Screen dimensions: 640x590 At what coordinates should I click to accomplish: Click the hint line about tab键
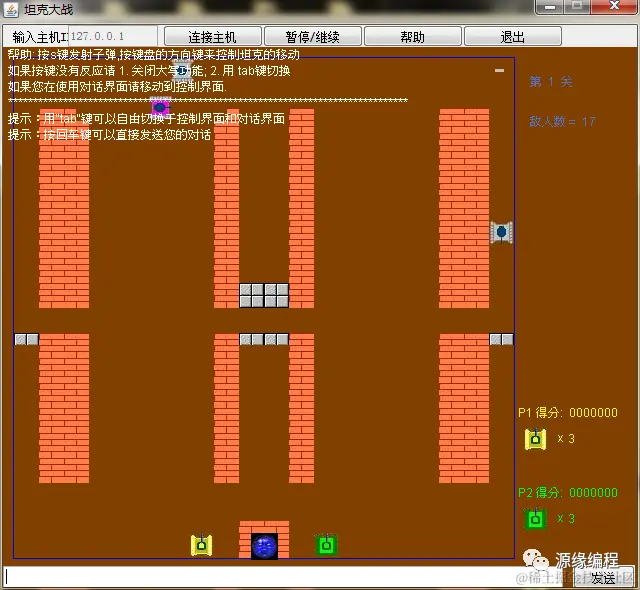(146, 119)
